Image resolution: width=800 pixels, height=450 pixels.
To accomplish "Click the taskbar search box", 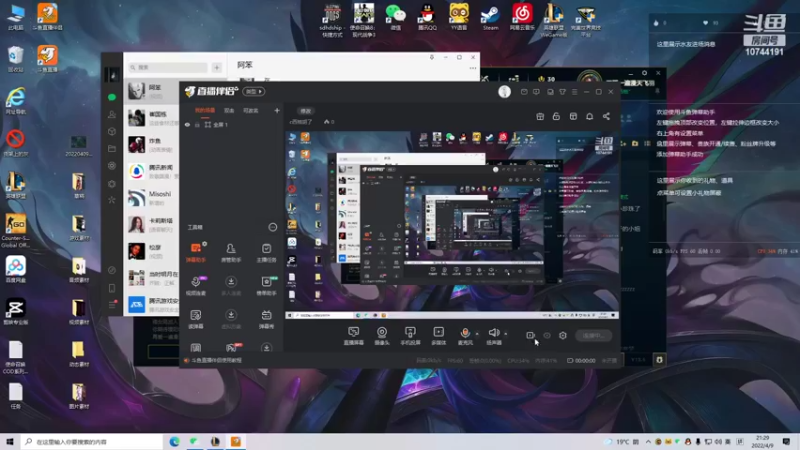I will 92,441.
